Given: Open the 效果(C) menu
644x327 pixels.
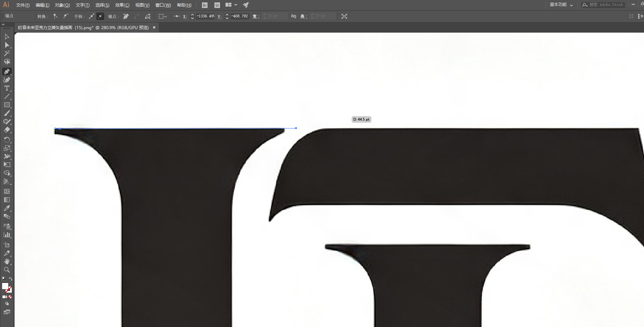Looking at the screenshot, I should (122, 5).
